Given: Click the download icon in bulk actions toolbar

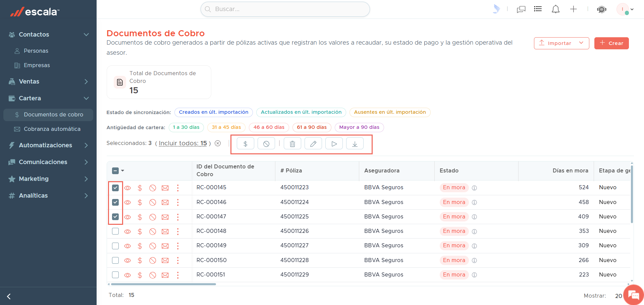Looking at the screenshot, I should 355,144.
